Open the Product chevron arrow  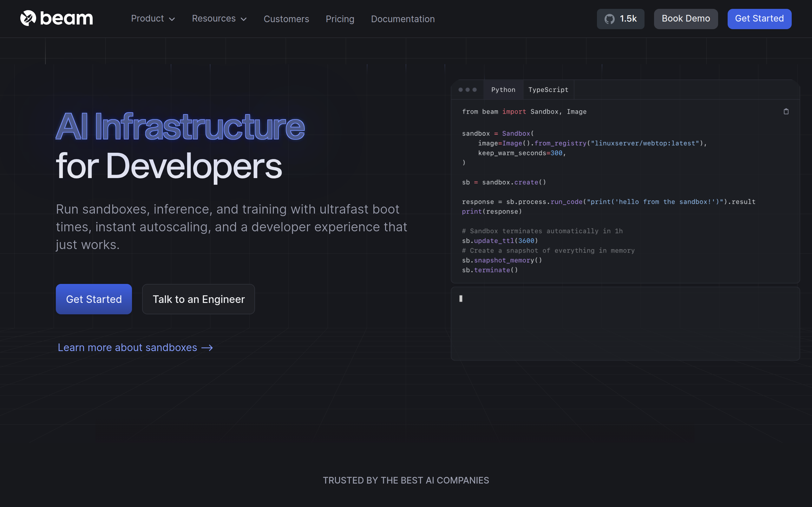(172, 19)
